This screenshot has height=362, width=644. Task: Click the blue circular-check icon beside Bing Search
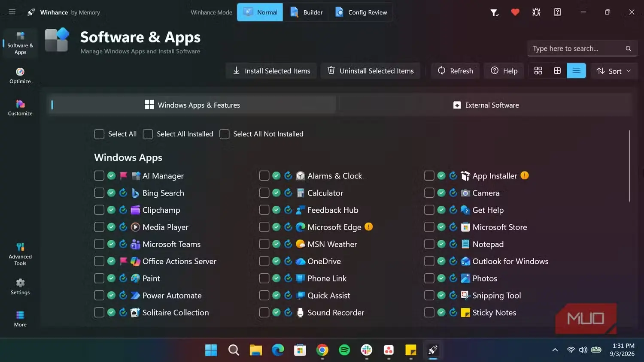click(x=123, y=193)
